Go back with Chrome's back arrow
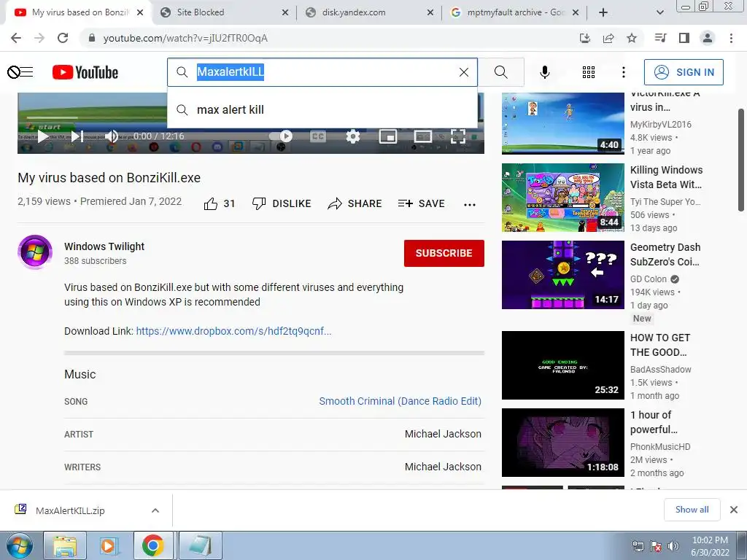The width and height of the screenshot is (747, 560). (16, 38)
